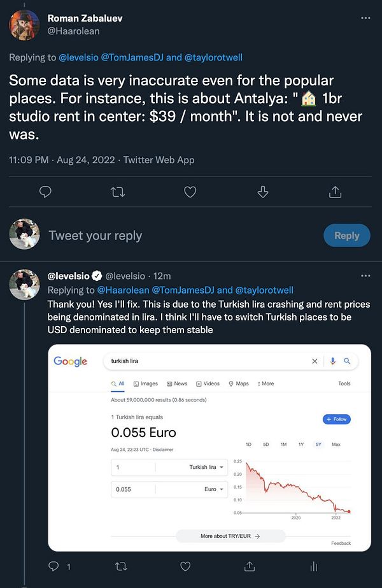Share Roman Zabaluev's tweet
382x588 pixels.
coord(335,192)
